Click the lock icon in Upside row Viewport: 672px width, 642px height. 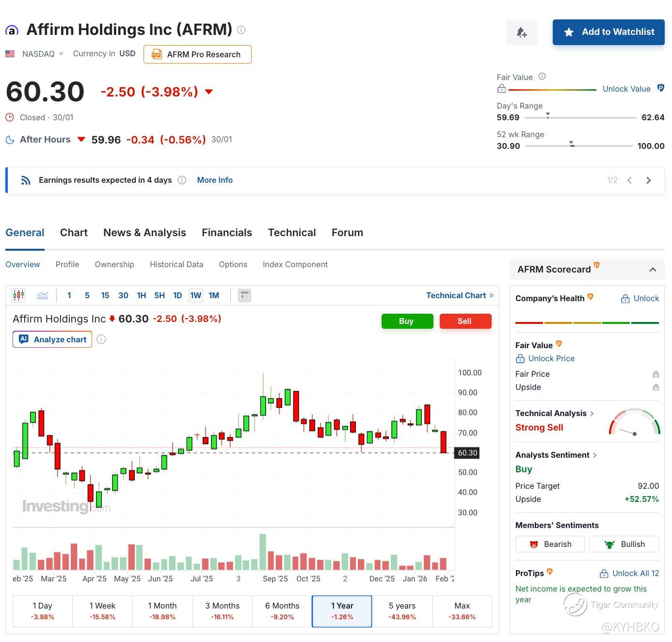click(656, 387)
